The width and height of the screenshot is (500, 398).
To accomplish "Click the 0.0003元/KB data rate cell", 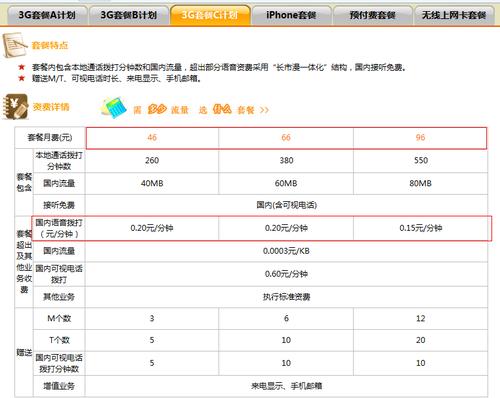I will 287,251.
